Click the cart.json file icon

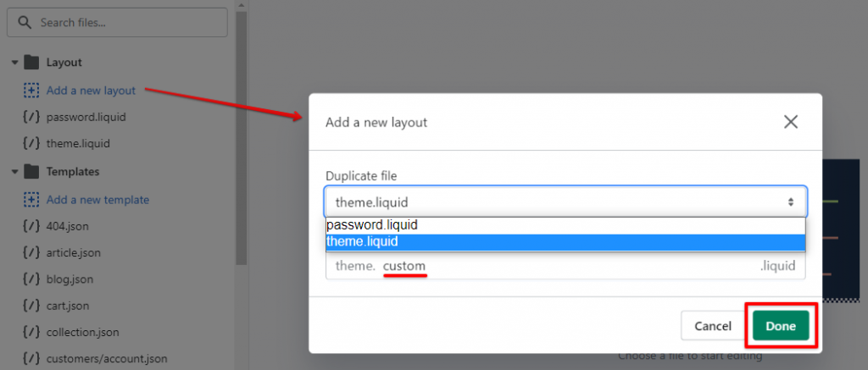click(31, 305)
